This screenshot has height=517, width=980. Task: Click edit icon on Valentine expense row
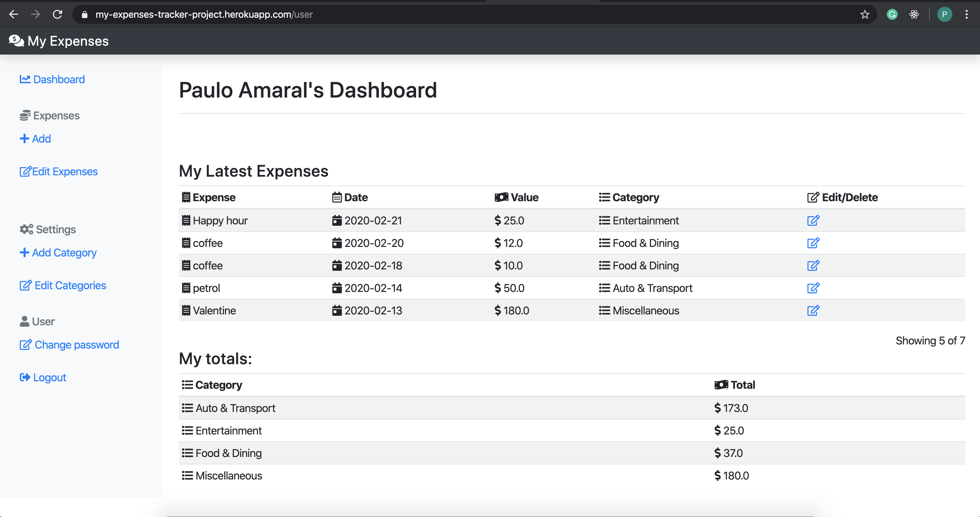tap(813, 311)
